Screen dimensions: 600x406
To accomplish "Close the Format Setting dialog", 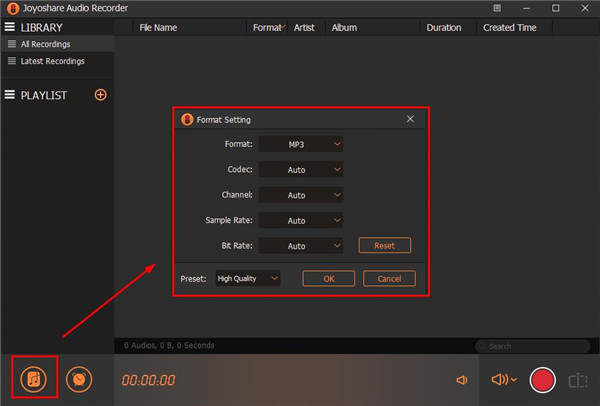I will coord(410,119).
